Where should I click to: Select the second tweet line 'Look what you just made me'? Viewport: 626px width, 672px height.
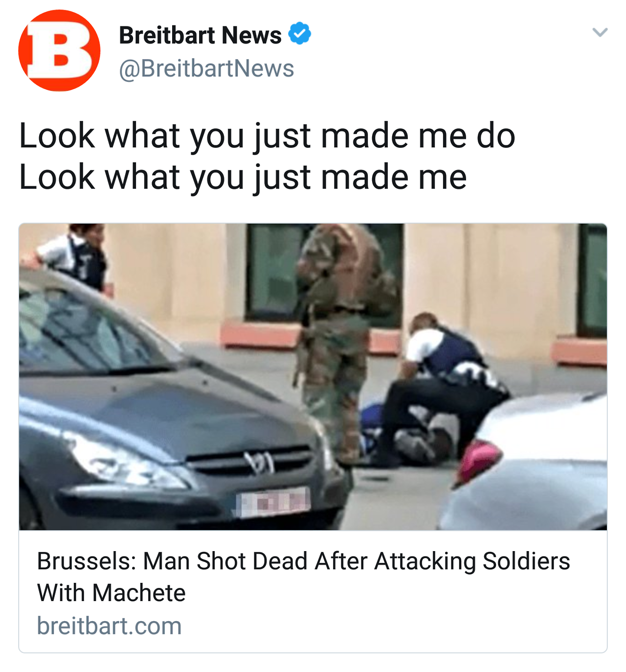tap(243, 177)
